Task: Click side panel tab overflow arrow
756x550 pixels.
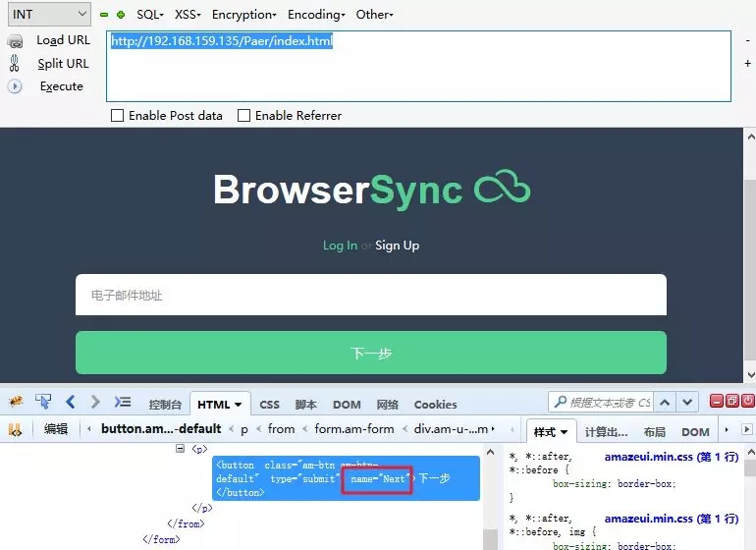Action: pyautogui.click(x=727, y=429)
